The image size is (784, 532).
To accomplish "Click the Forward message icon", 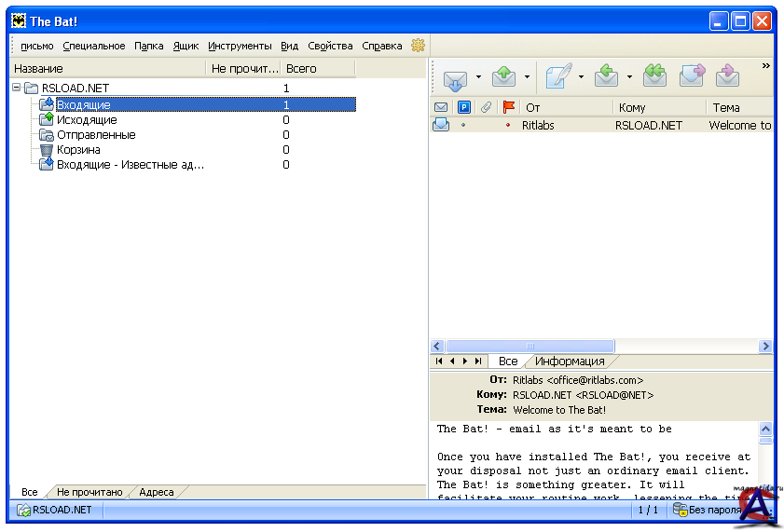I will (691, 77).
